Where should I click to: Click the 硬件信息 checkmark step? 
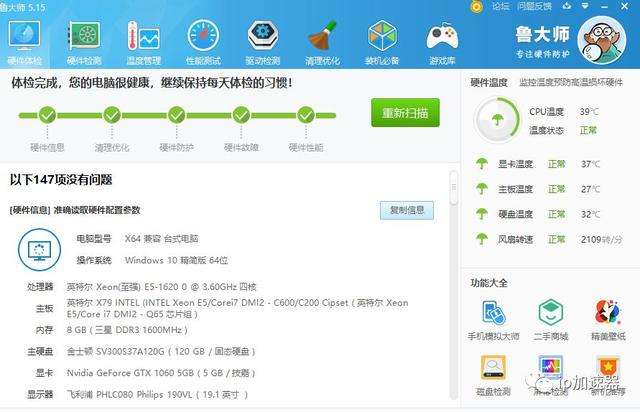coord(47,115)
